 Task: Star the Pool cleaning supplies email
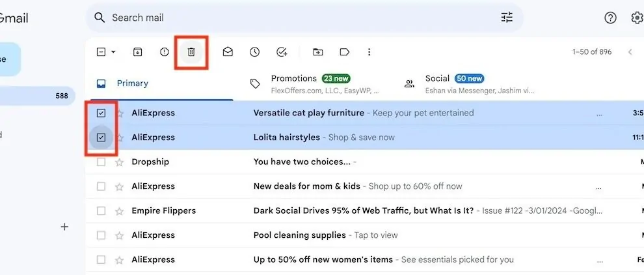click(120, 235)
